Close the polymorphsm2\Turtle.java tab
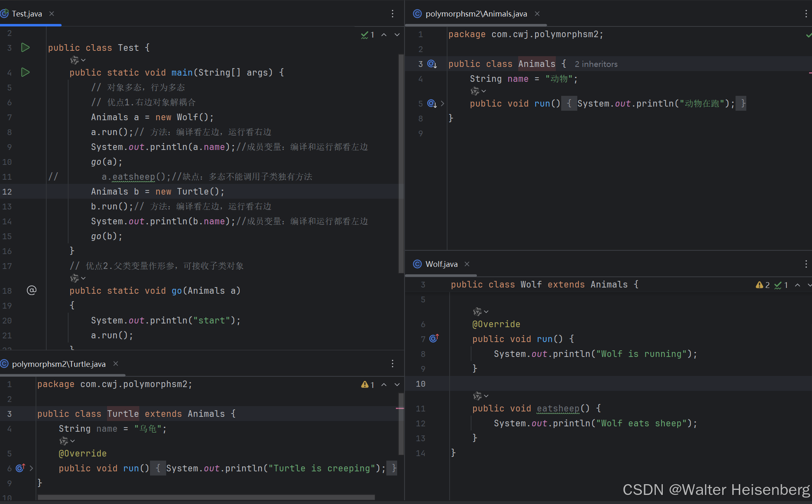 click(116, 364)
